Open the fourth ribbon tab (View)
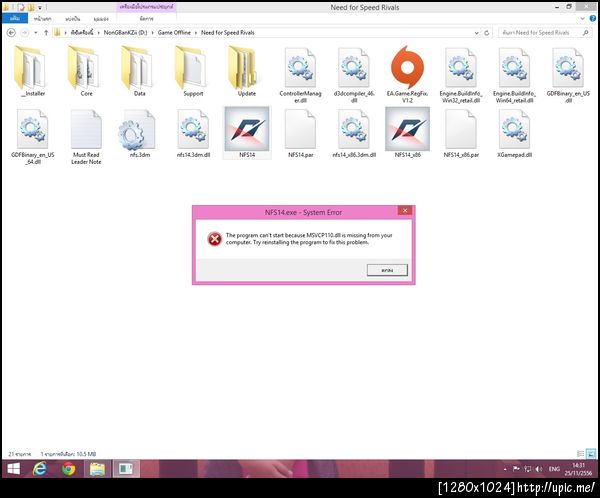 pos(101,18)
